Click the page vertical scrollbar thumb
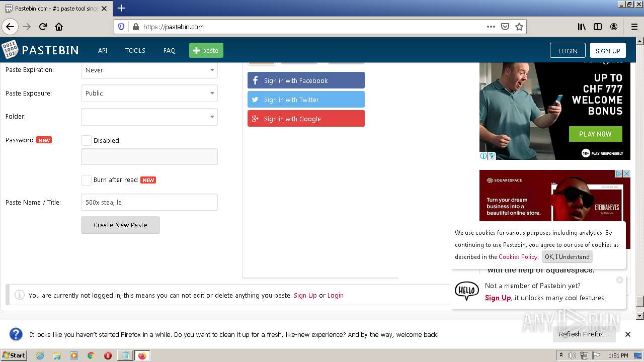This screenshot has height=362, width=644. click(x=640, y=301)
